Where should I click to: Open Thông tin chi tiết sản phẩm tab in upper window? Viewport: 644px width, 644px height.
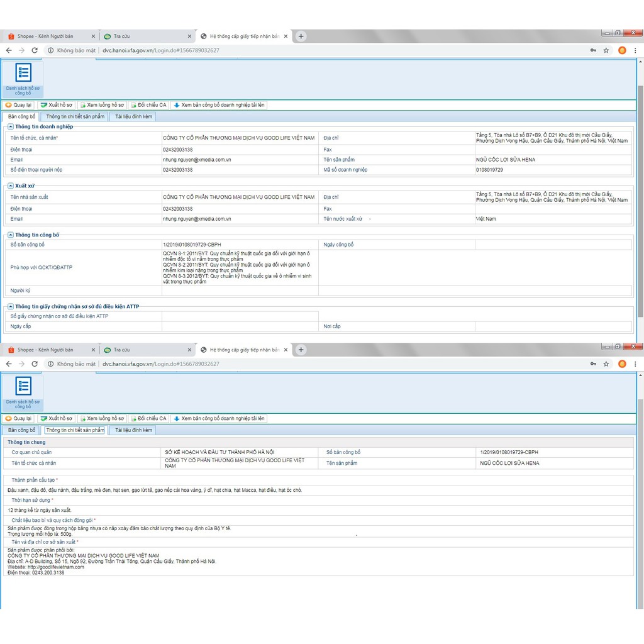pyautogui.click(x=75, y=116)
